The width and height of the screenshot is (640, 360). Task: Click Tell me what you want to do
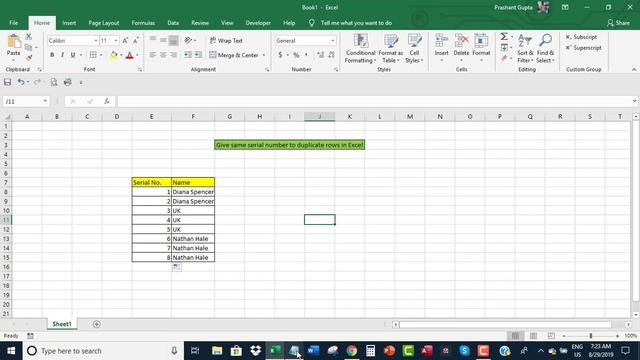tap(356, 23)
